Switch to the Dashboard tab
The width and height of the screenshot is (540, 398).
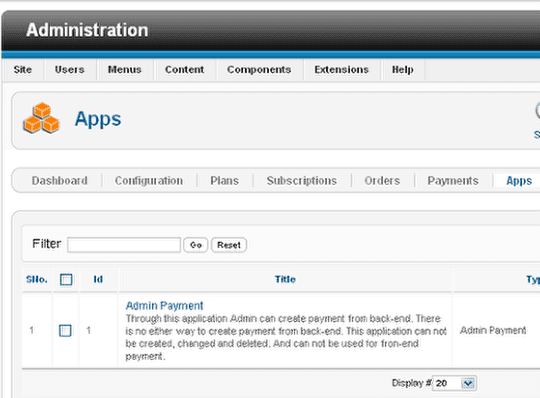tap(60, 181)
